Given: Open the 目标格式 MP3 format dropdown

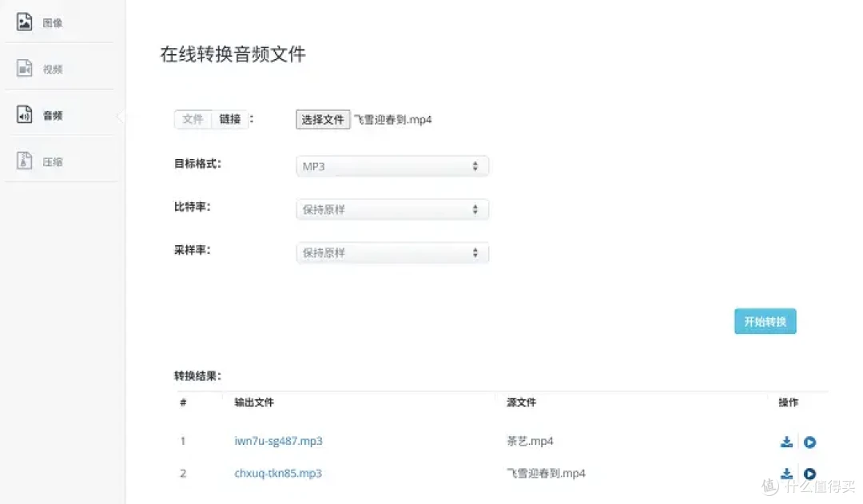Looking at the screenshot, I should [392, 166].
